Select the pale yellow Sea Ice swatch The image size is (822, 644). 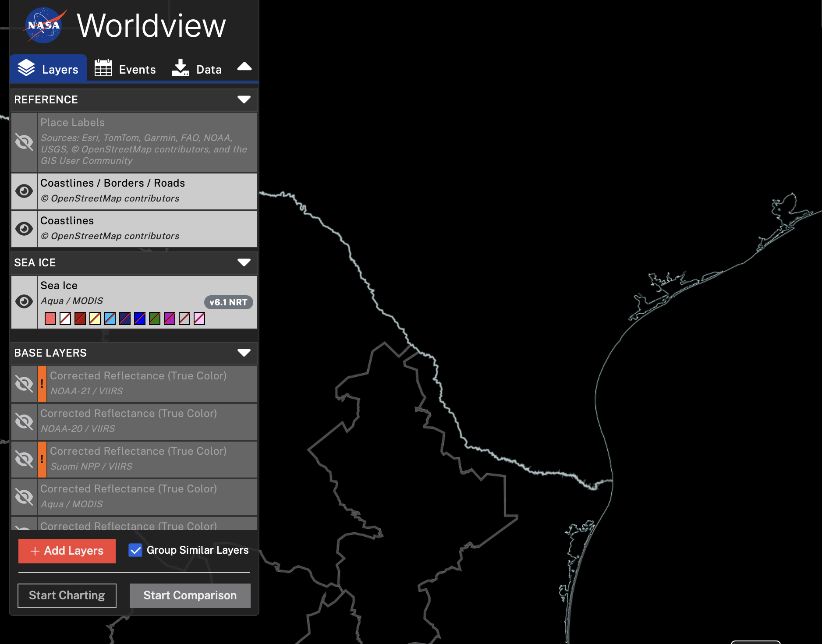pyautogui.click(x=95, y=318)
